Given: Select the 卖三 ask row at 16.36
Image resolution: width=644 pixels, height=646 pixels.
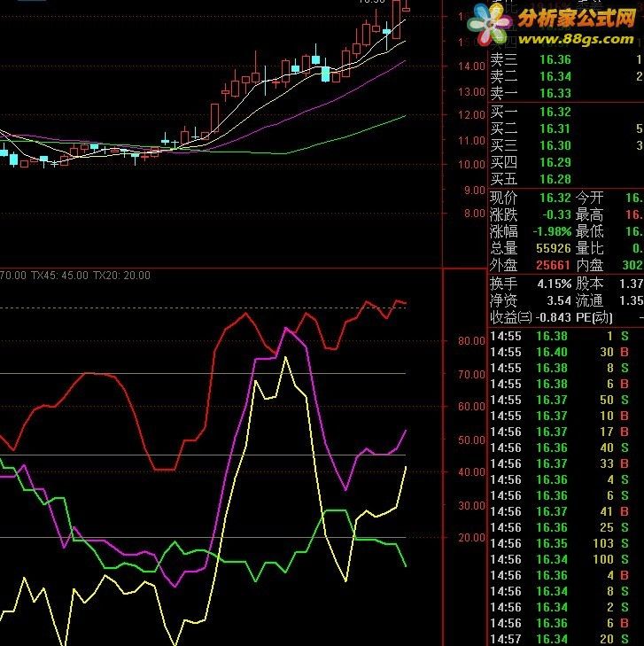Looking at the screenshot, I should click(x=567, y=59).
